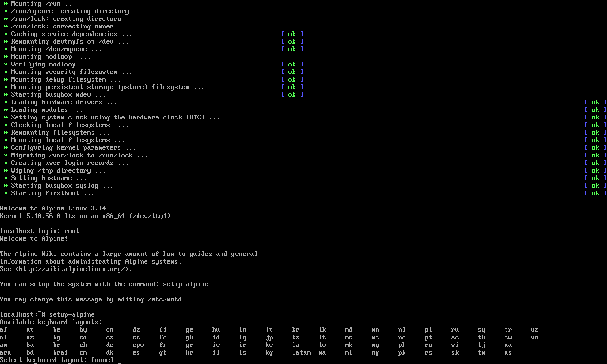The image size is (607, 364).
Task: Click the 'uz' keyboard layout code
Action: click(x=535, y=330)
